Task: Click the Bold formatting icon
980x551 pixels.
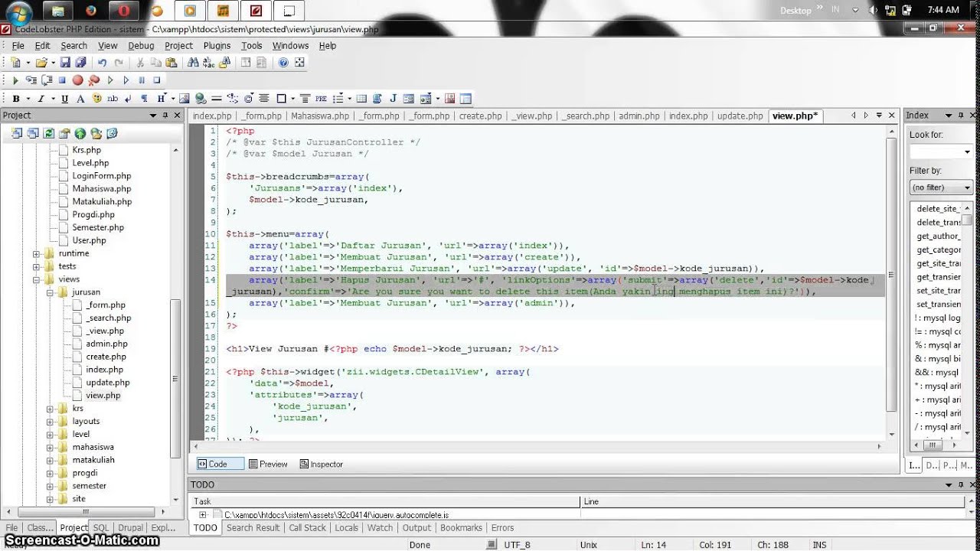Action: tap(16, 99)
